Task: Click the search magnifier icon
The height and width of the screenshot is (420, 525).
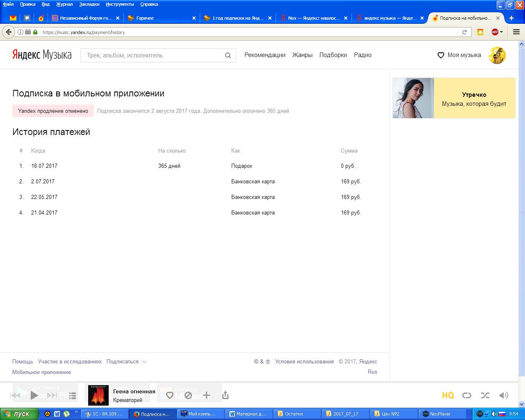Action: (228, 55)
